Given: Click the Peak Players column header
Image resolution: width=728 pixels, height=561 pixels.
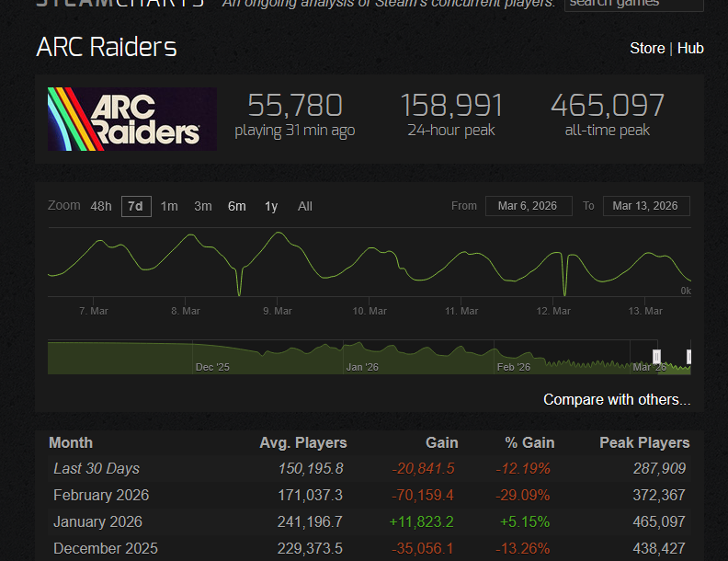Looking at the screenshot, I should (x=644, y=443).
